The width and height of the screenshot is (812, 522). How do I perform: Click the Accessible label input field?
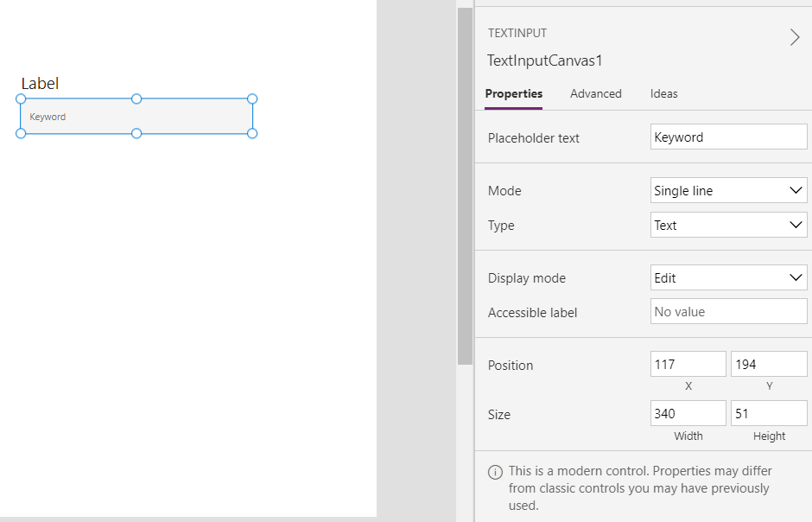pos(728,312)
